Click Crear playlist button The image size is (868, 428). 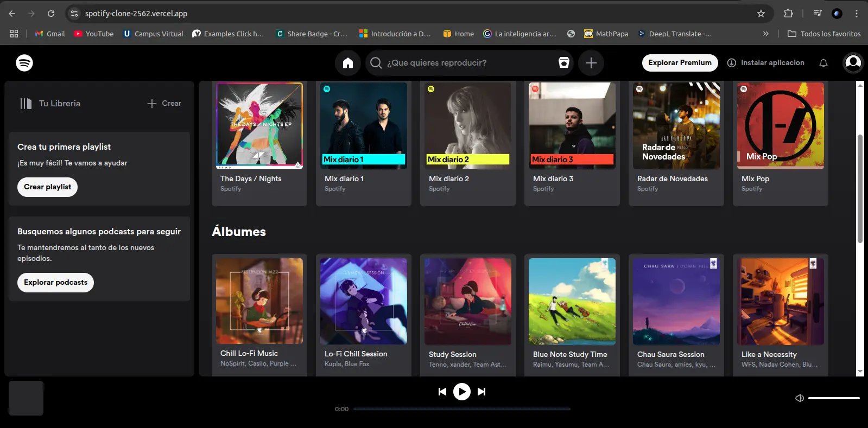tap(47, 187)
